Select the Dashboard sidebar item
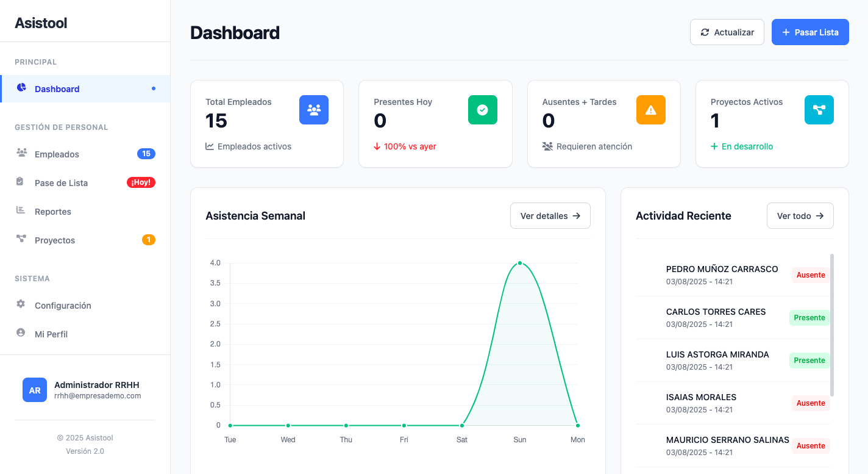Screen dimensions: 868x474 [57, 89]
